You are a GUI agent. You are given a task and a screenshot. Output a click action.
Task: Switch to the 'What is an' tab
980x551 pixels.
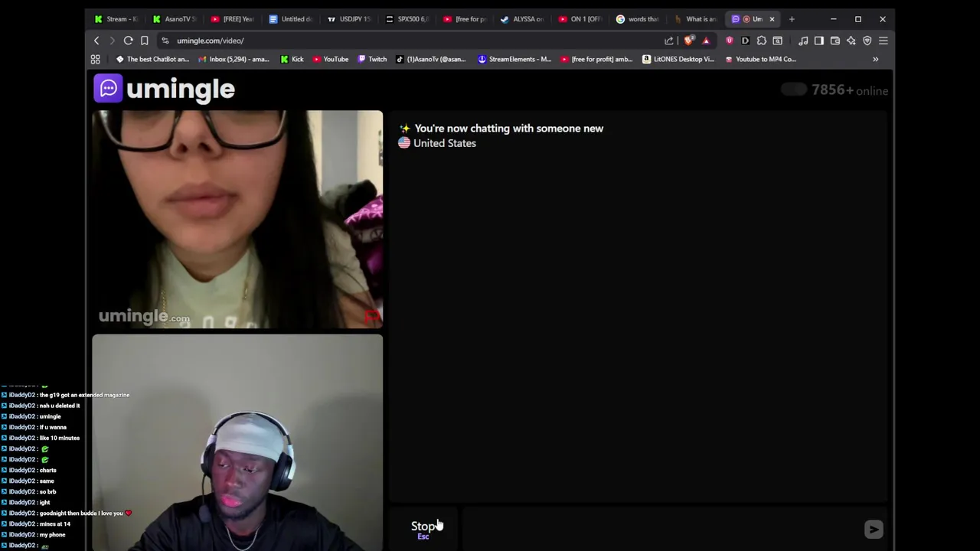click(697, 19)
